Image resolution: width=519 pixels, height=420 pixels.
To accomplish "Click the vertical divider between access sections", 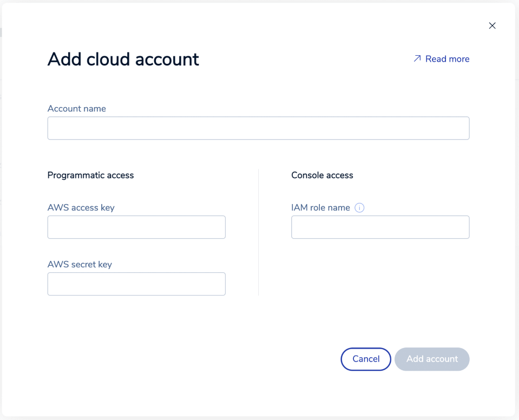I will click(259, 233).
